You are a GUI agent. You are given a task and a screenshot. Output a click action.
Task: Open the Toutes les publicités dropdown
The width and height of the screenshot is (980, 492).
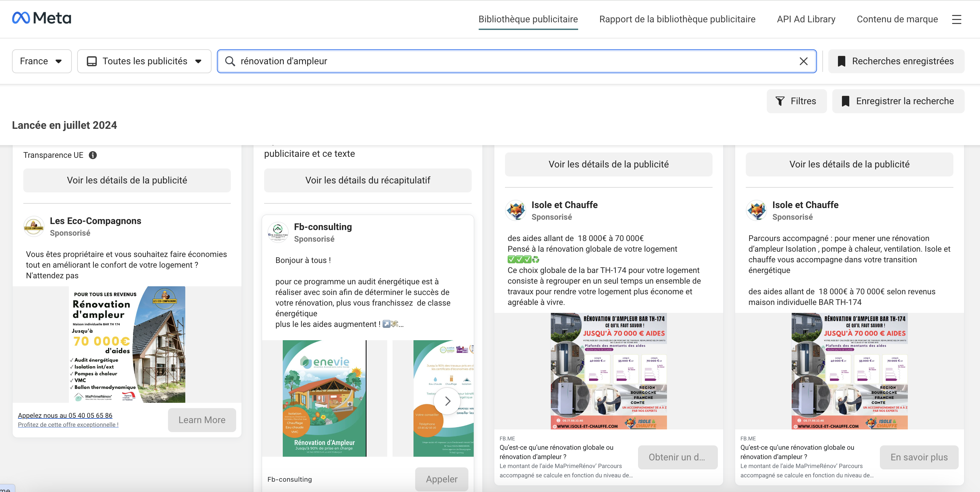[x=144, y=61]
